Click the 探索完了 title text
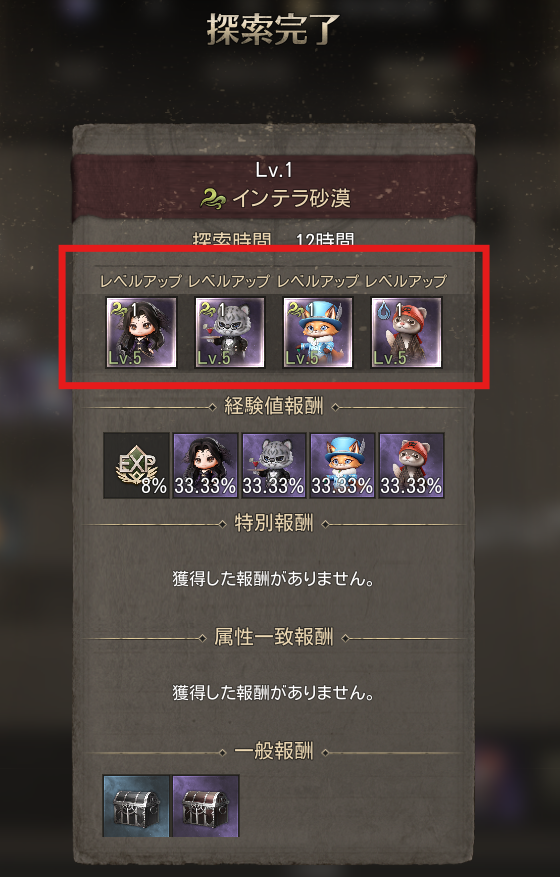The width and height of the screenshot is (560, 877). point(274,29)
